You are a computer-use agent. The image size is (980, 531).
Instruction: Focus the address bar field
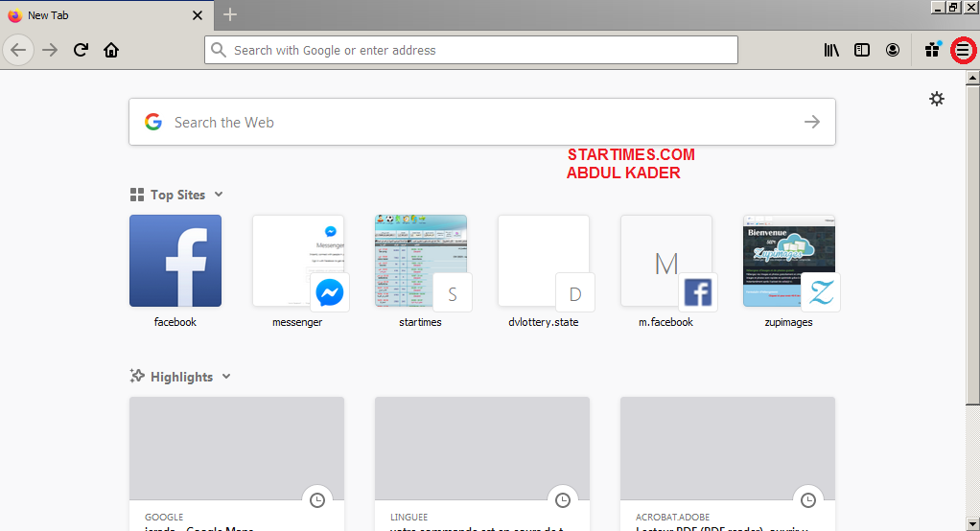[471, 50]
